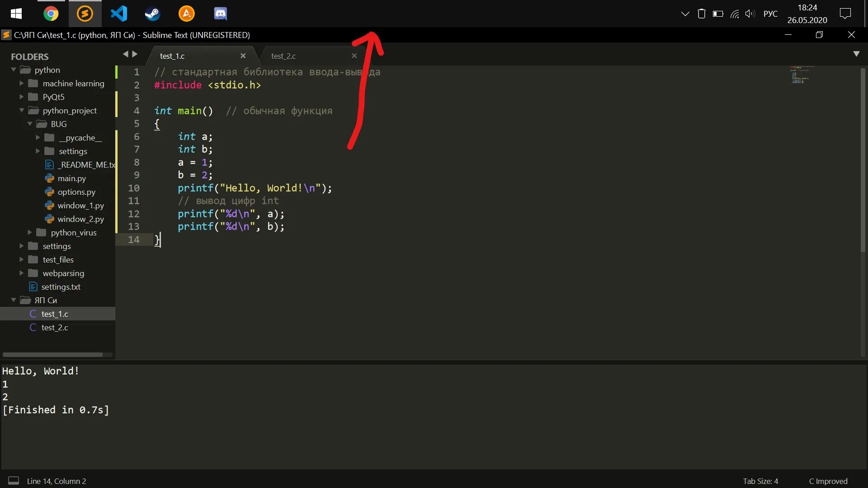Change the C Improved syntax selector
Screen dimensions: 868x488
pyautogui.click(x=828, y=481)
